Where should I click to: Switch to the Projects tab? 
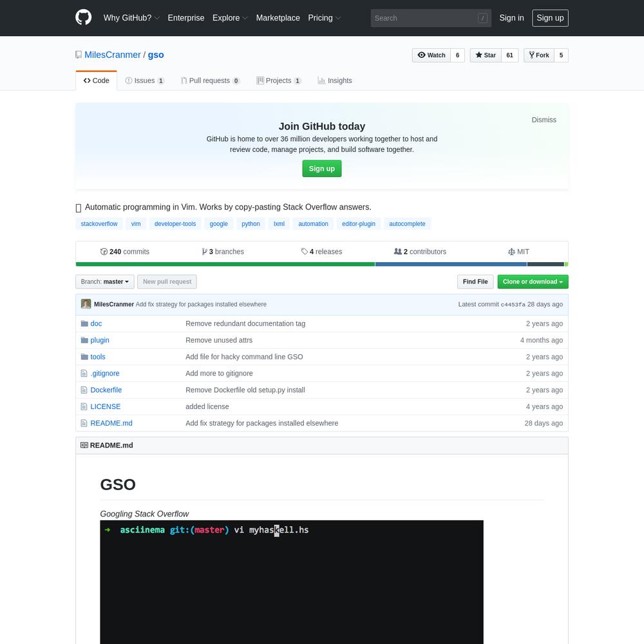[278, 80]
